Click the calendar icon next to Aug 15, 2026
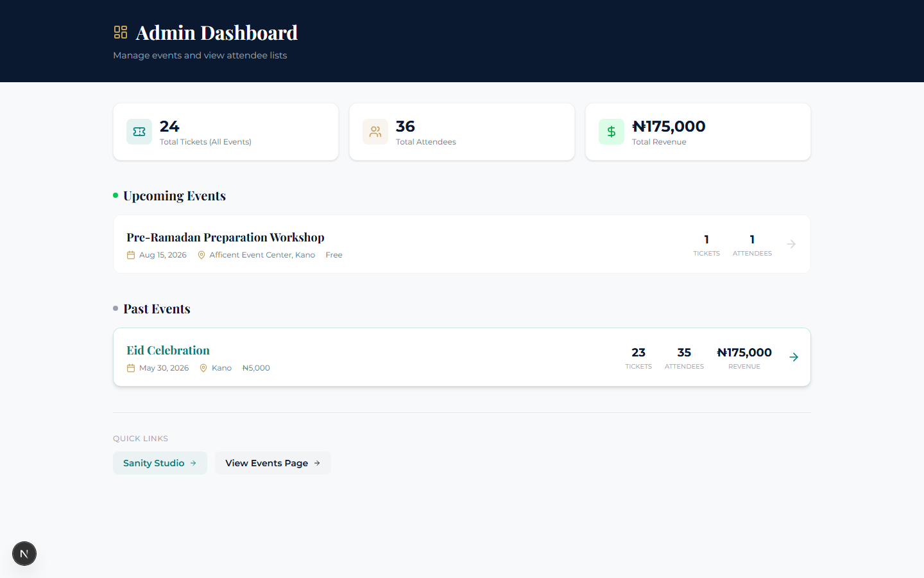 click(x=131, y=255)
